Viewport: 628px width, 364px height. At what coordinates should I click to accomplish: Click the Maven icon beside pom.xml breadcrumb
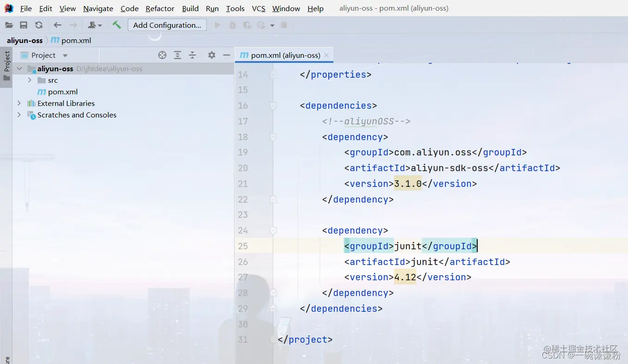55,40
